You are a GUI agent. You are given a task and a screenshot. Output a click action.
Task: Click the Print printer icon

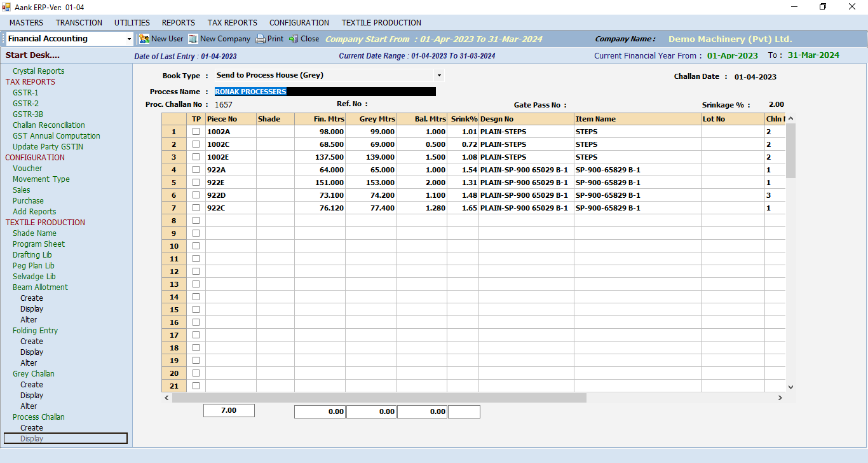[x=261, y=39]
